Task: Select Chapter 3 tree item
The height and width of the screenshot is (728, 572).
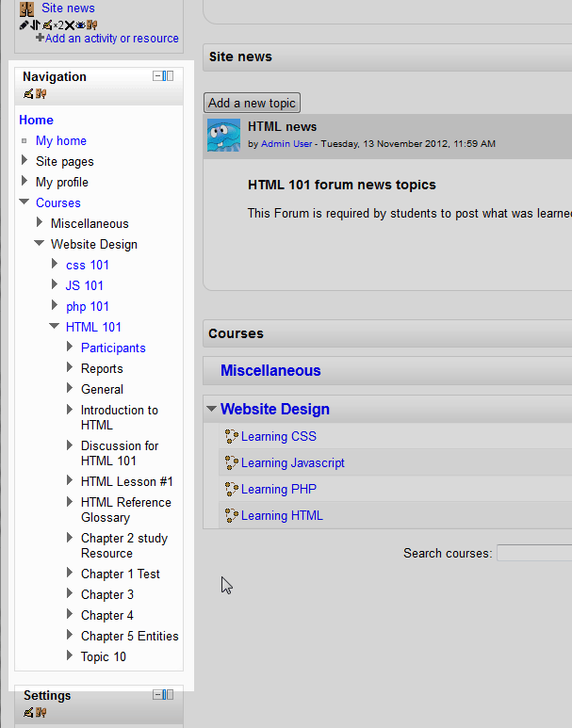Action: [107, 595]
